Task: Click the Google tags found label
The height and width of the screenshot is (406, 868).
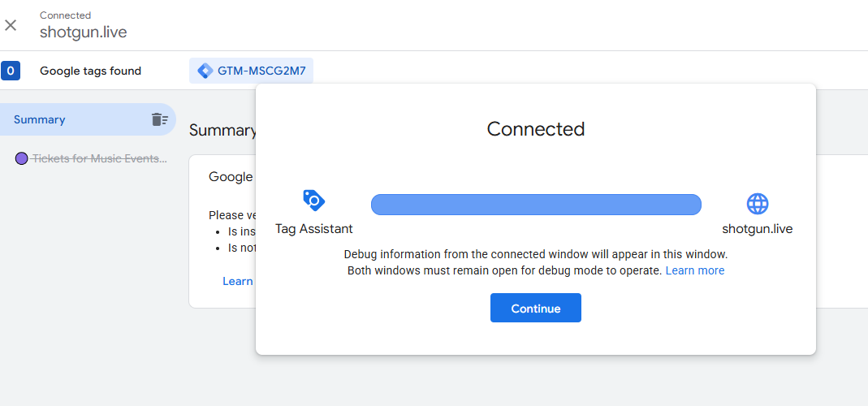Action: click(x=90, y=71)
